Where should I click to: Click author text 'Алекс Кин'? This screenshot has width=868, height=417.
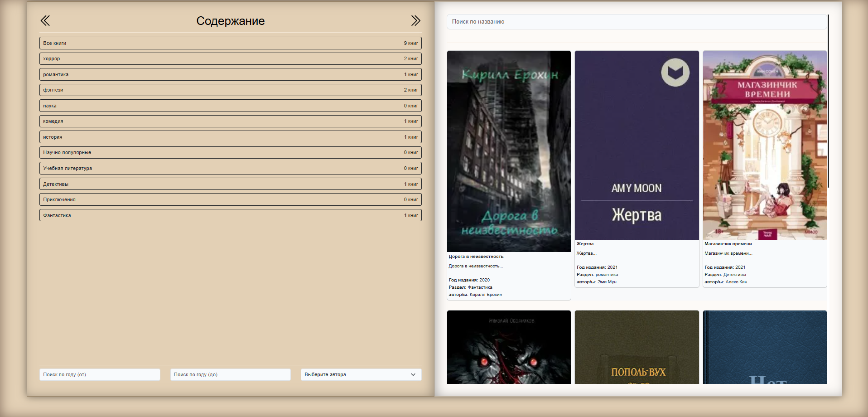736,282
